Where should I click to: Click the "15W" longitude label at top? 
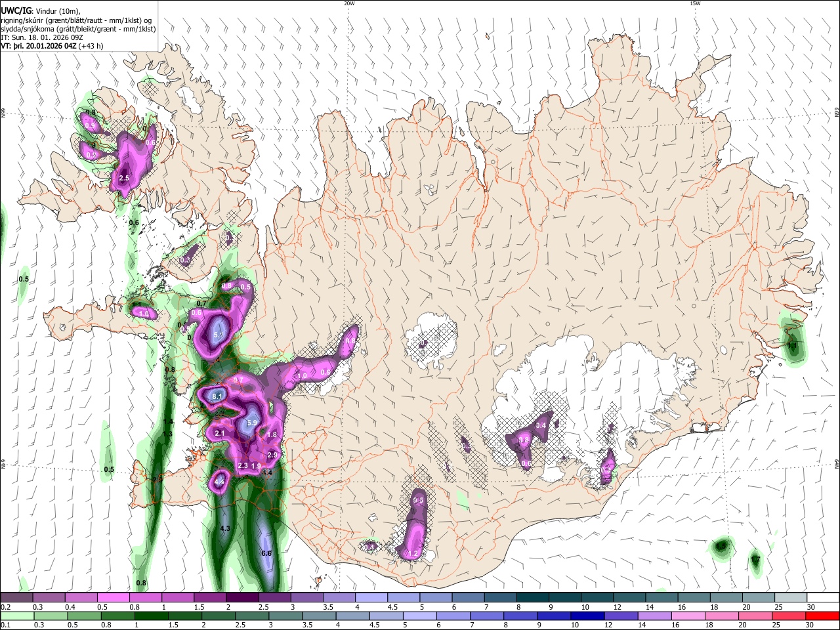coord(695,3)
